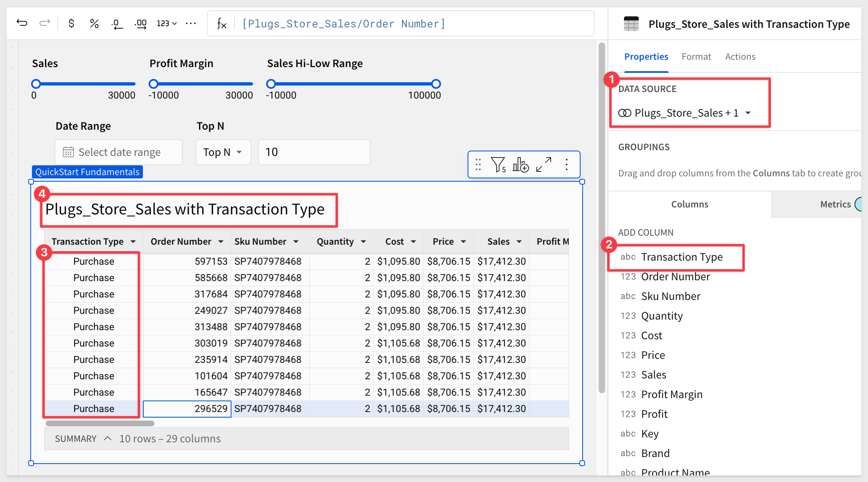Click the Top N value field showing 10

(314, 152)
